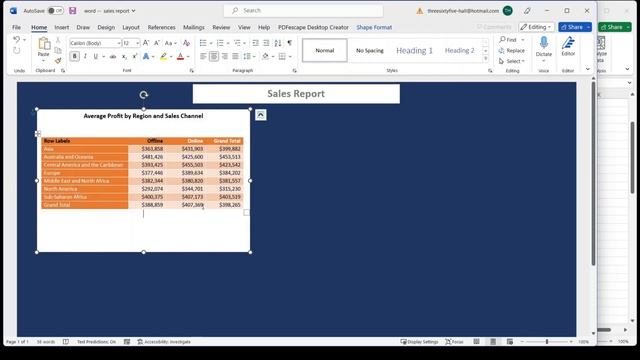Click the rotate handle above the text box

pyautogui.click(x=143, y=95)
